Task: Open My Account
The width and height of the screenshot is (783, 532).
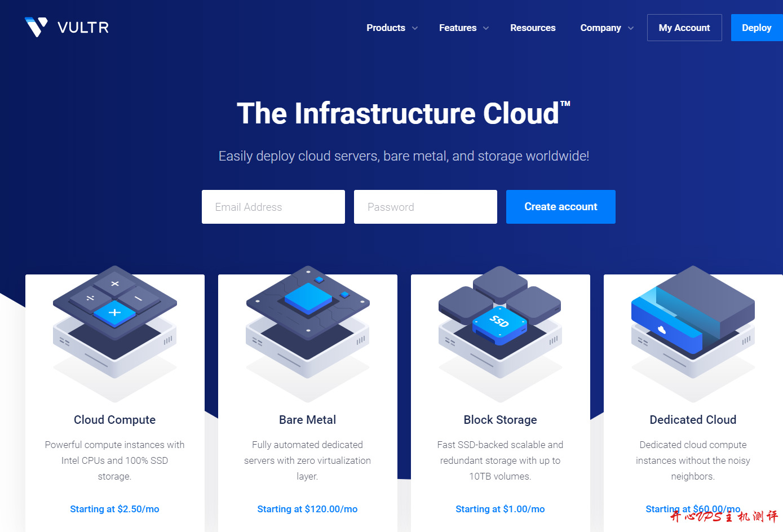Action: pos(684,27)
